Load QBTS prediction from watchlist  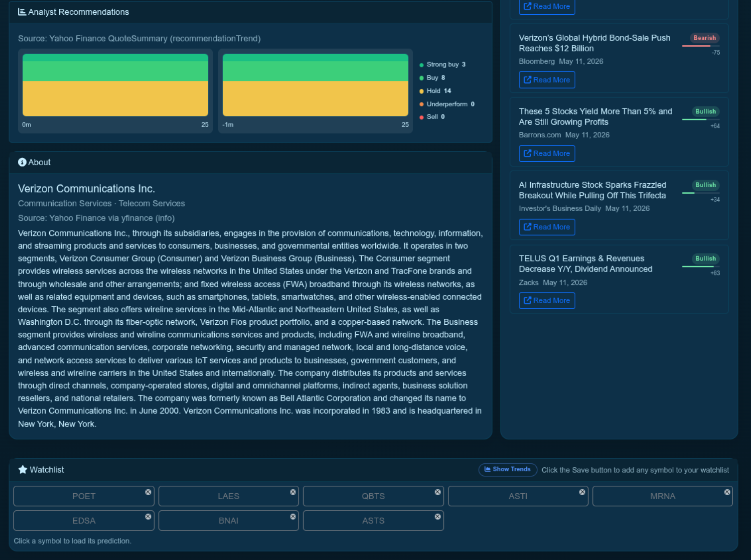373,496
